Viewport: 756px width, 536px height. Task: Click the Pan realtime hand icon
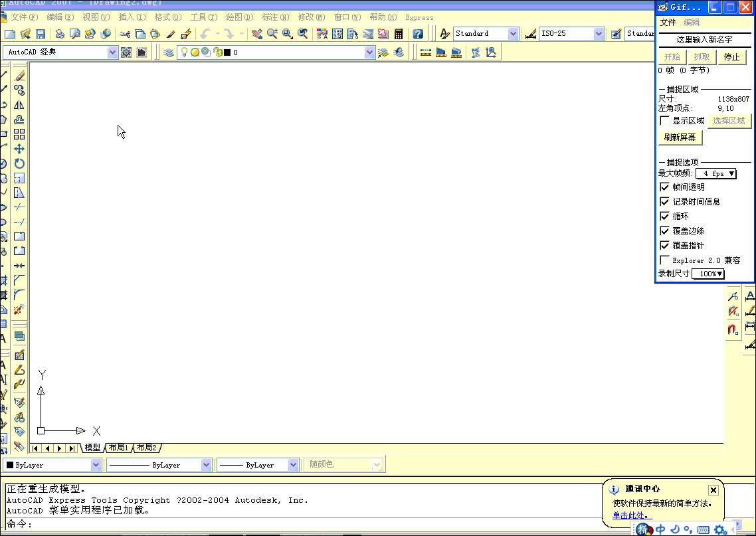point(257,34)
